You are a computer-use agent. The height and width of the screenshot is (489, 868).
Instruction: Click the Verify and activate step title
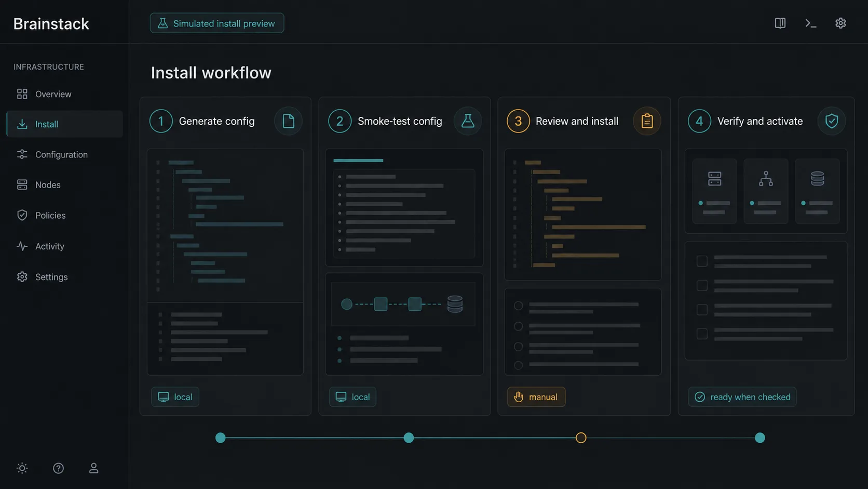click(x=760, y=121)
